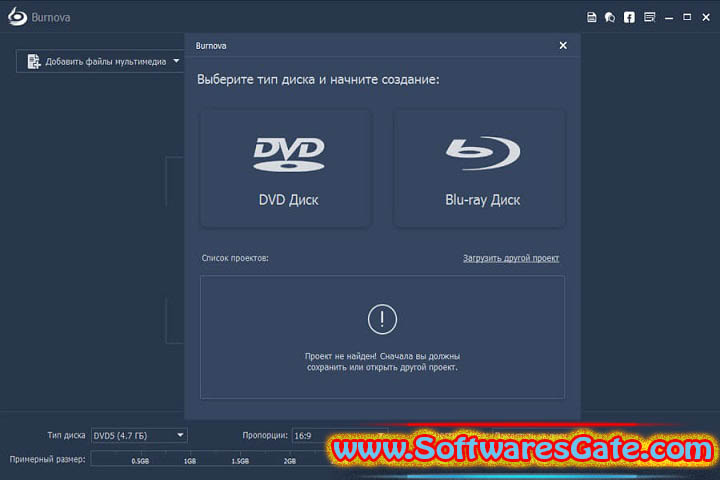
Task: Maximize the Burnova main window
Action: coord(687,17)
